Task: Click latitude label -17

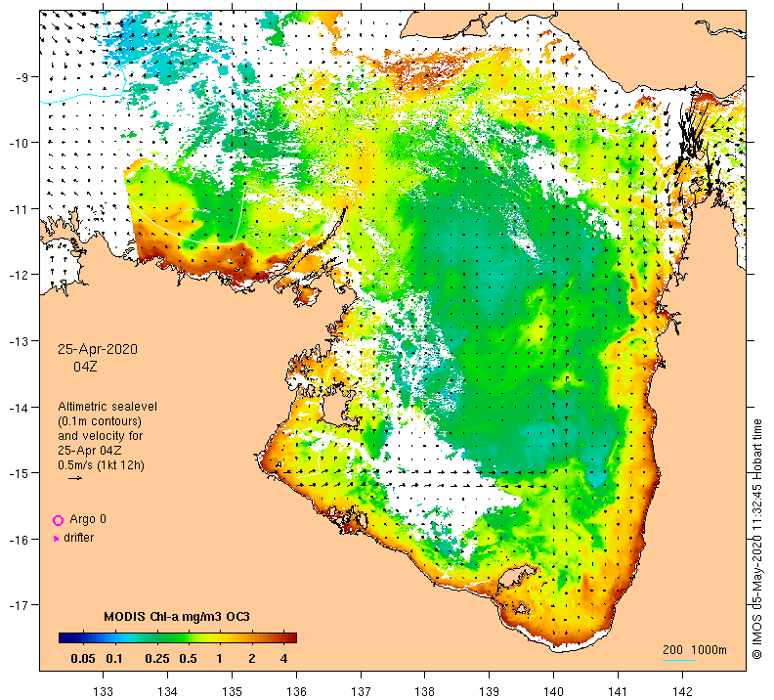Action: 18,605
